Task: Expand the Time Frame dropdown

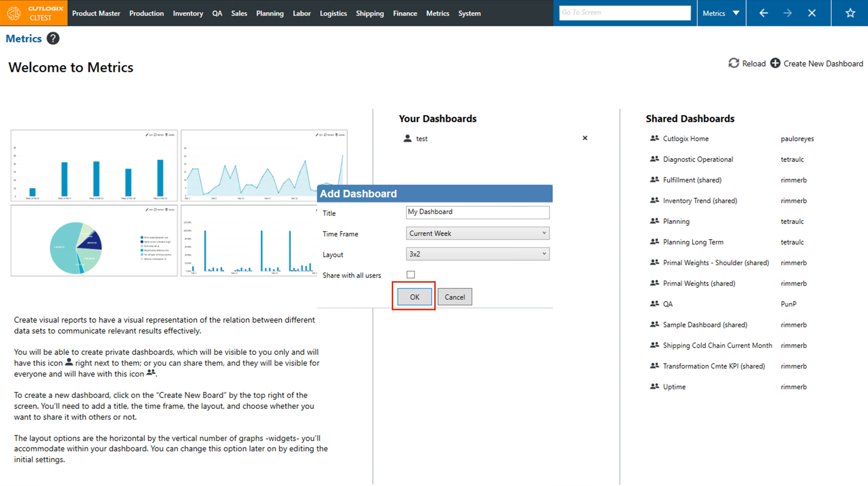Action: coord(477,234)
